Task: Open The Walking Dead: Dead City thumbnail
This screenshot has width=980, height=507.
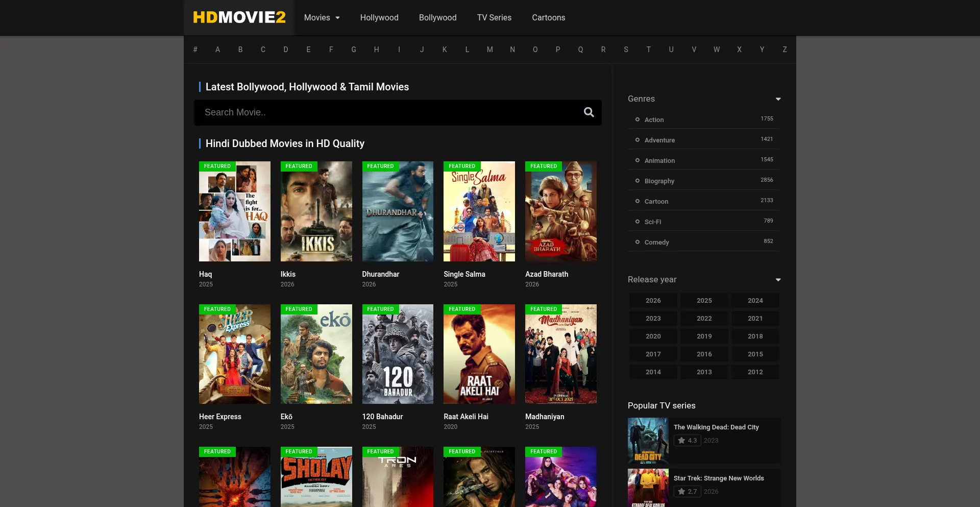Action: click(x=648, y=441)
